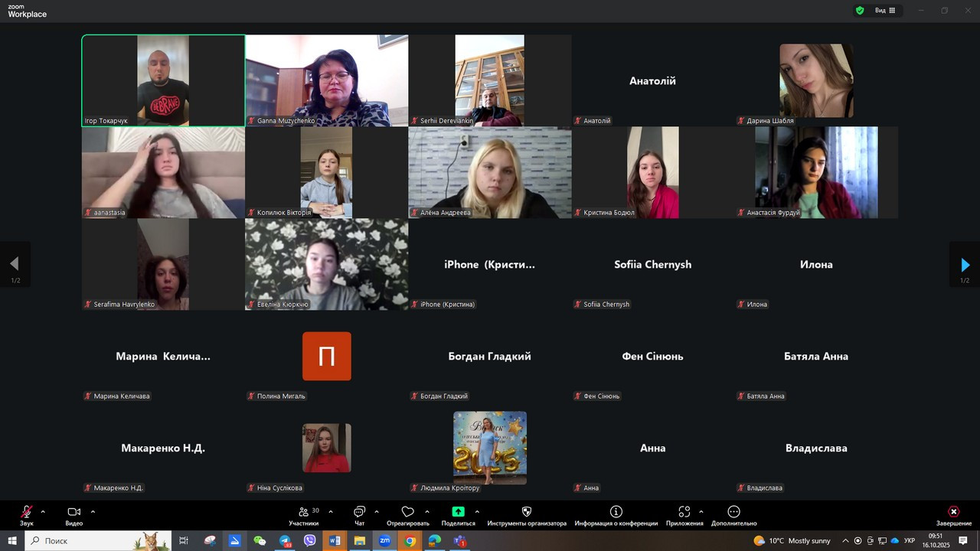Screen dimensions: 980x551
Task: Select the aanastasia video tile
Action: pyautogui.click(x=164, y=172)
